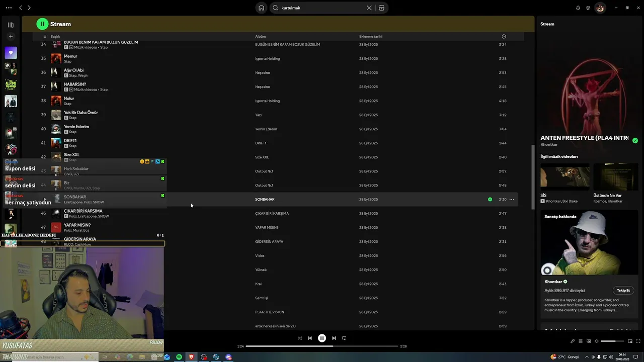This screenshot has width=644, height=362.
Task: Toggle the saved checkmark on SONBAHAR row
Action: click(490, 200)
